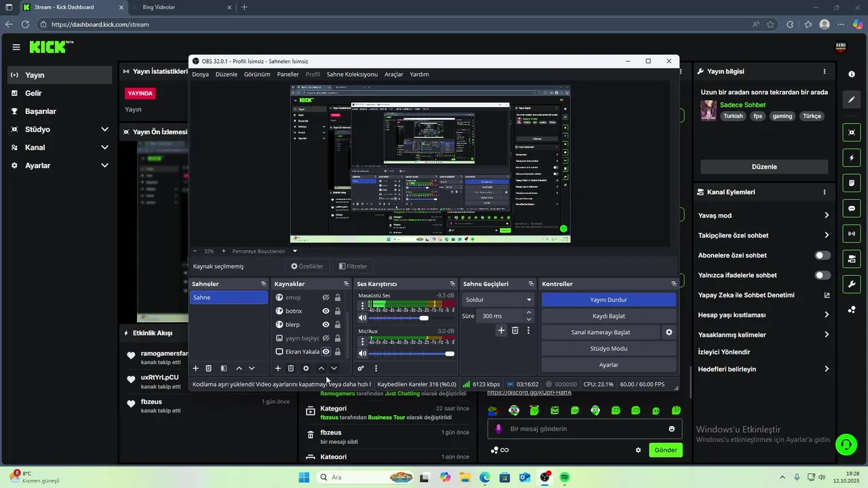This screenshot has height=488, width=868.
Task: Mute Mic/Aux speaker icon
Action: tap(362, 353)
